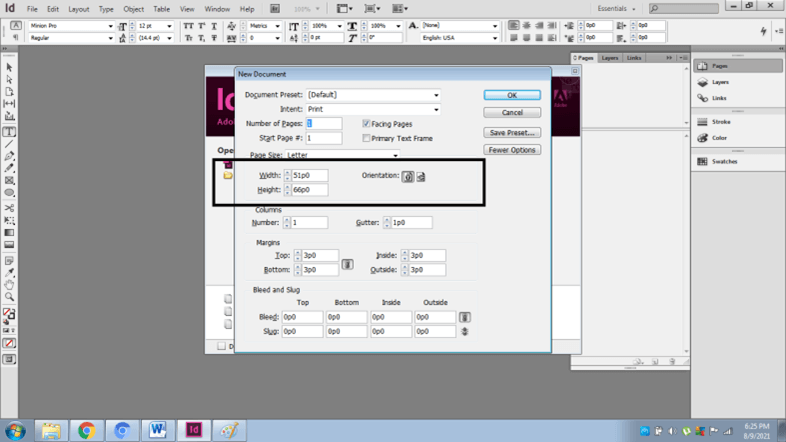This screenshot has height=442, width=786.
Task: Click the Gutter field showing 1p0
Action: click(x=411, y=223)
